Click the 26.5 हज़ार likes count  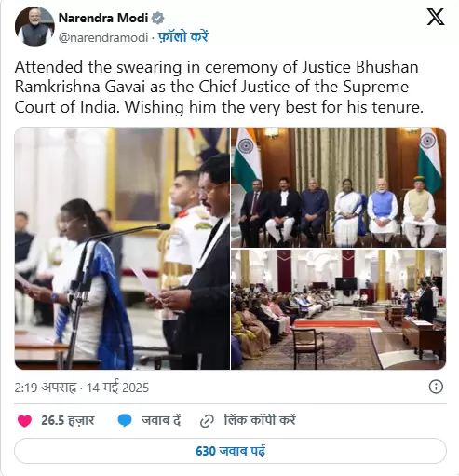(68, 420)
